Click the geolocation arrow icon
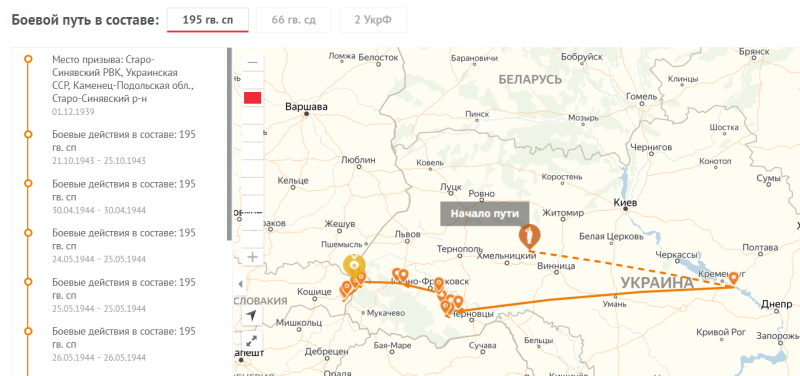 pyautogui.click(x=251, y=316)
